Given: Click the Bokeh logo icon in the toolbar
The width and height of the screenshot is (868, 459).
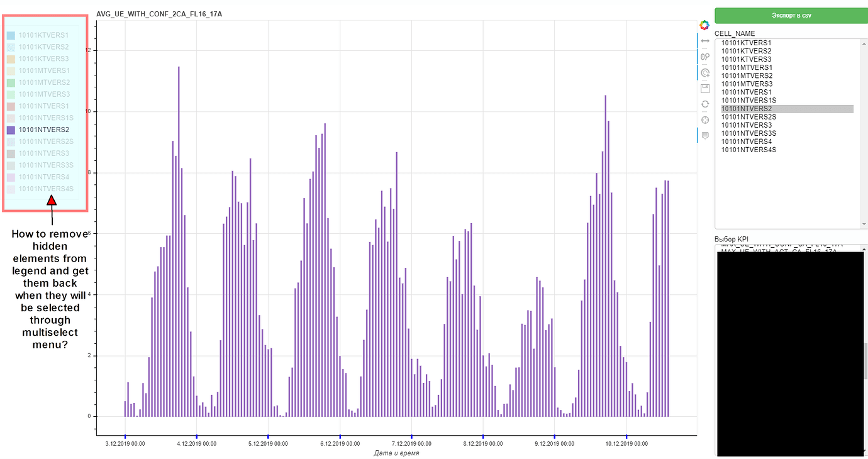Looking at the screenshot, I should 704,25.
